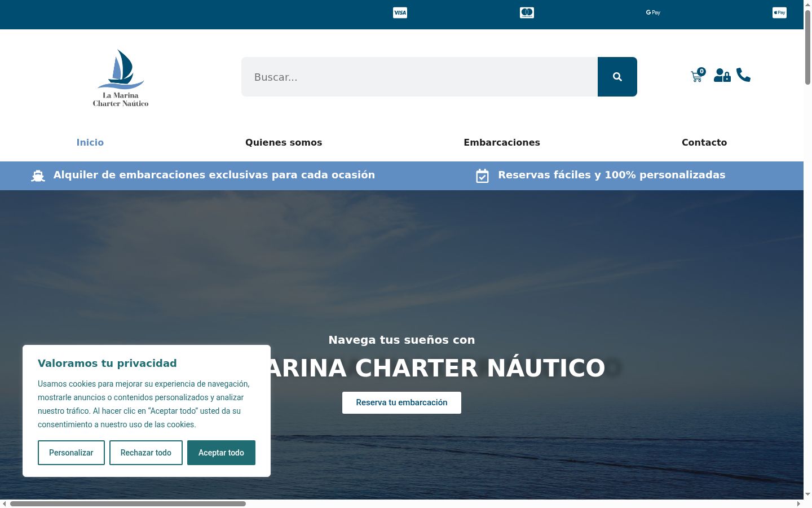Viewport: 812px width, 508px height.
Task: Click the Apple Pay icon
Action: pos(779,12)
